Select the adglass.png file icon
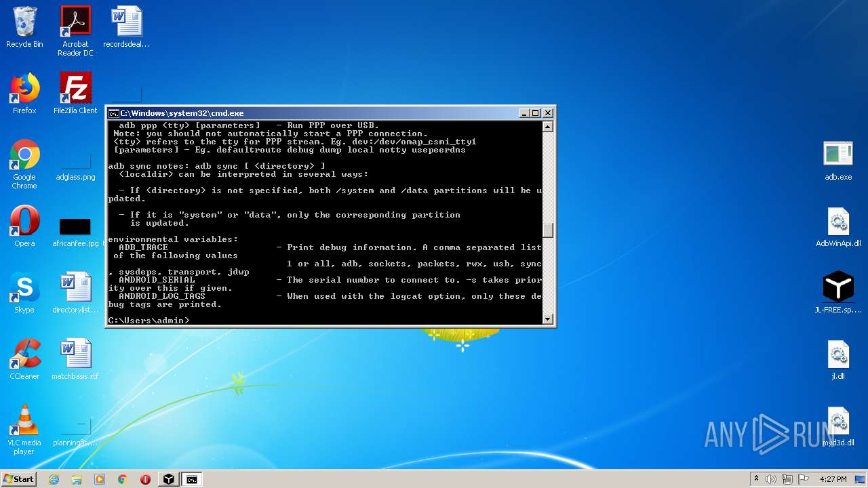This screenshot has height=488, width=868. pyautogui.click(x=75, y=165)
